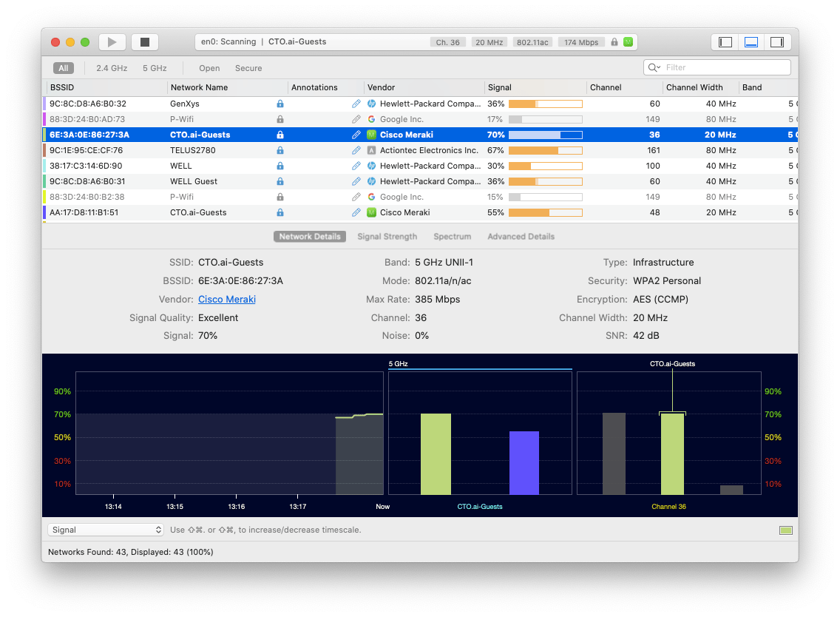Click the lock icon for WELL network
Viewport: 840px width, 617px height.
[280, 166]
